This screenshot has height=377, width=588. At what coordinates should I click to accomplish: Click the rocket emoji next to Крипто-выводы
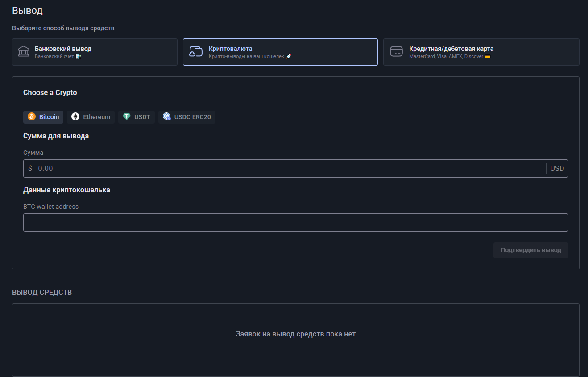coord(289,57)
